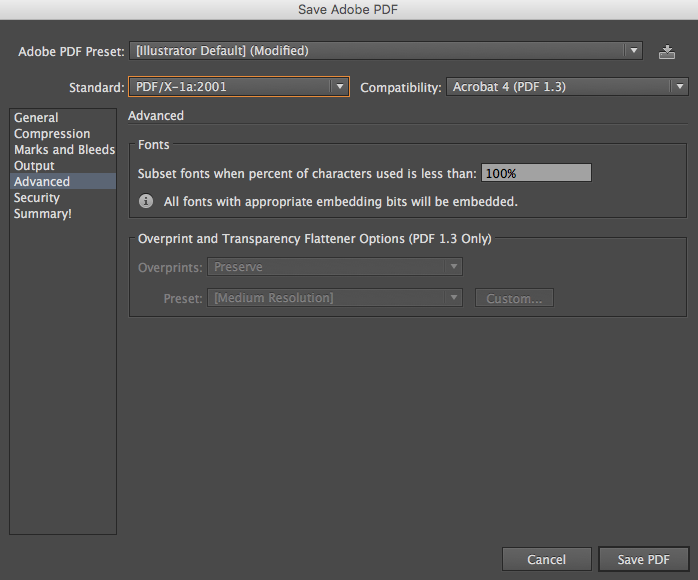Open the Output section
Image resolution: width=698 pixels, height=580 pixels.
pyautogui.click(x=63, y=166)
